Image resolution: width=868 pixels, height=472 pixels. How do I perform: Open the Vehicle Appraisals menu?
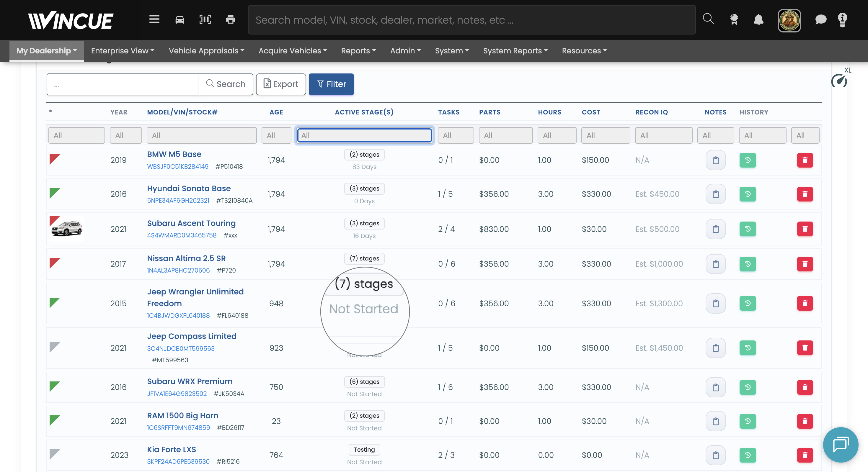(x=206, y=50)
